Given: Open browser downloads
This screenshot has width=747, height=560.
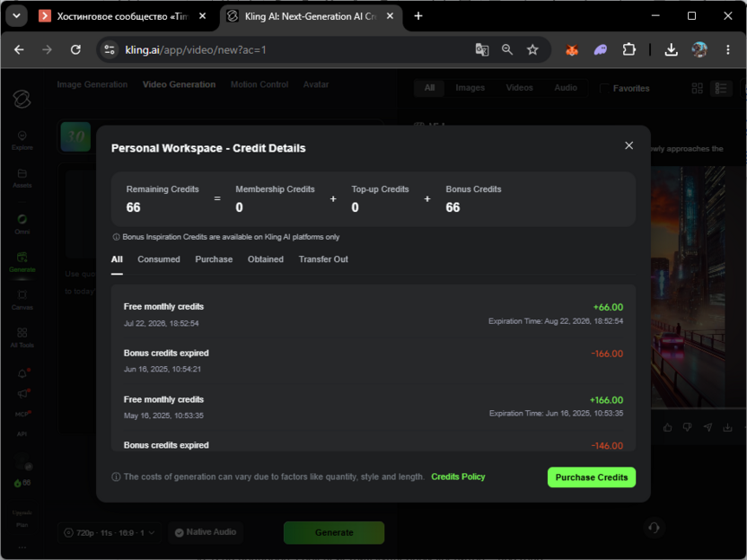Looking at the screenshot, I should click(671, 49).
